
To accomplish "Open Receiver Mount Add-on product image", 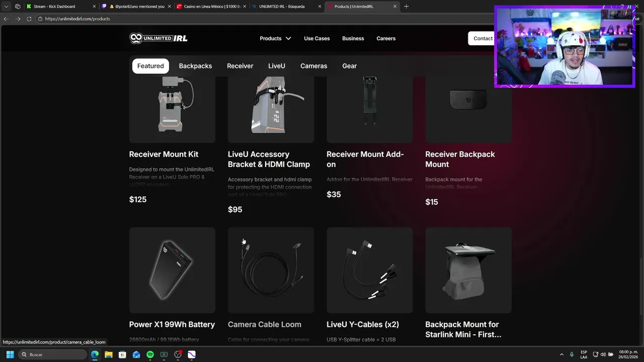I will pos(370,109).
